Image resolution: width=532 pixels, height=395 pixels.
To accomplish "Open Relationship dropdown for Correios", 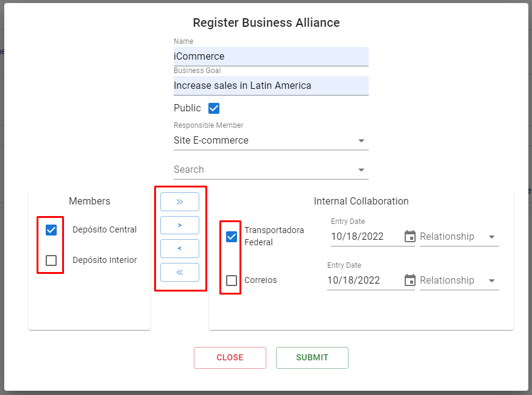I will coord(459,281).
